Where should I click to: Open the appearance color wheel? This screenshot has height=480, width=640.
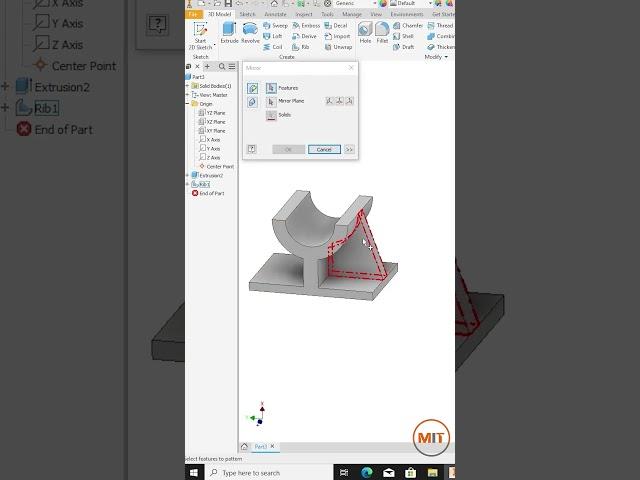[x=383, y=3]
